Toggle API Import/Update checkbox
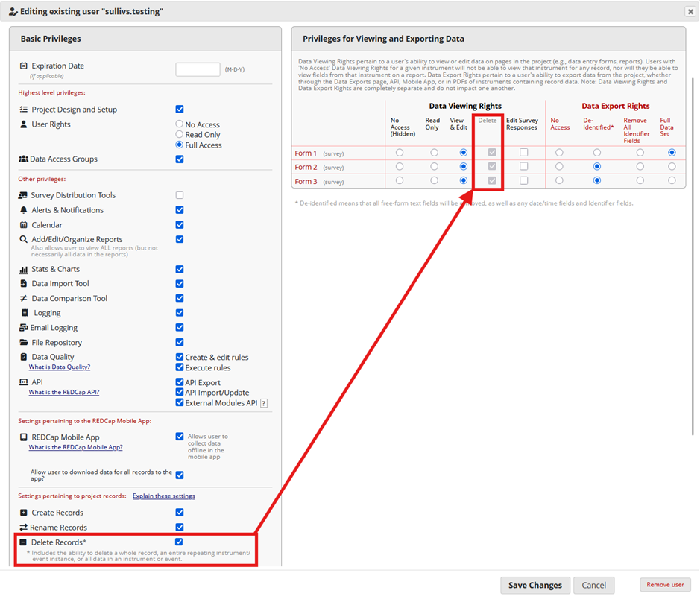700x611 pixels. [x=180, y=392]
